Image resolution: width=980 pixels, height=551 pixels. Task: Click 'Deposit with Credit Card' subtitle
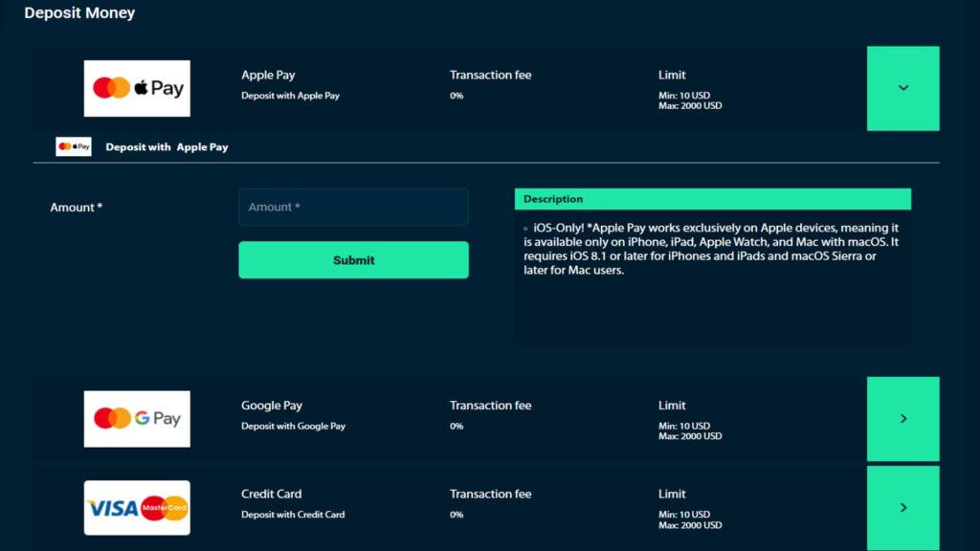tap(293, 515)
